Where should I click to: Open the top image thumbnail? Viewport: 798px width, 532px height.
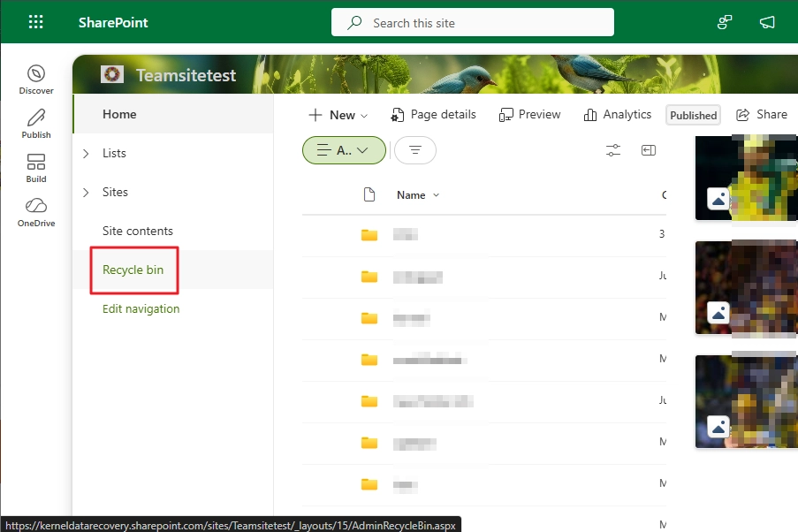746,178
